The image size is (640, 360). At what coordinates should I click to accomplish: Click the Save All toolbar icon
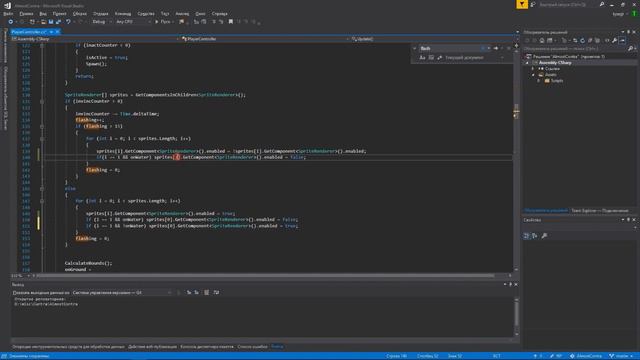58,22
